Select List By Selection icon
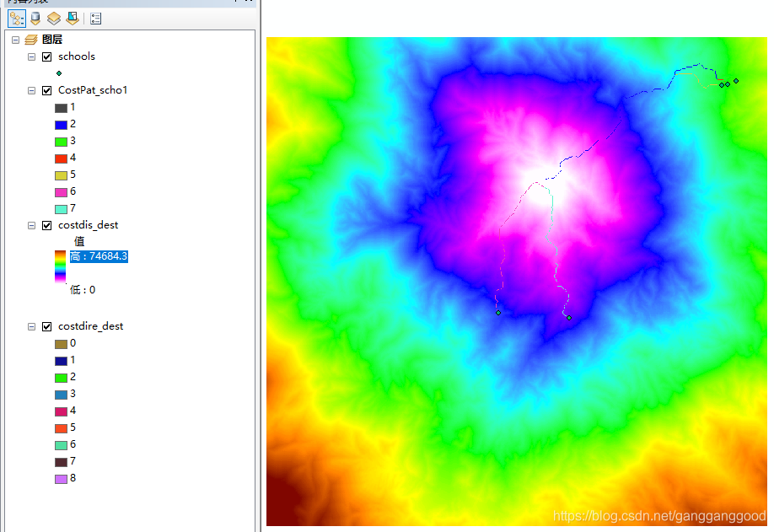774x532 pixels. pos(73,19)
